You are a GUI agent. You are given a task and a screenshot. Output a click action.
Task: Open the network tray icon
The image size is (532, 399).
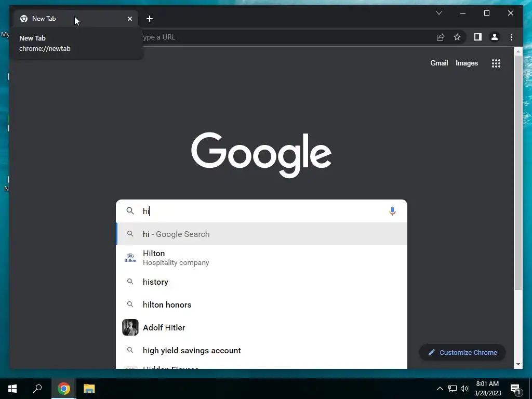point(453,389)
